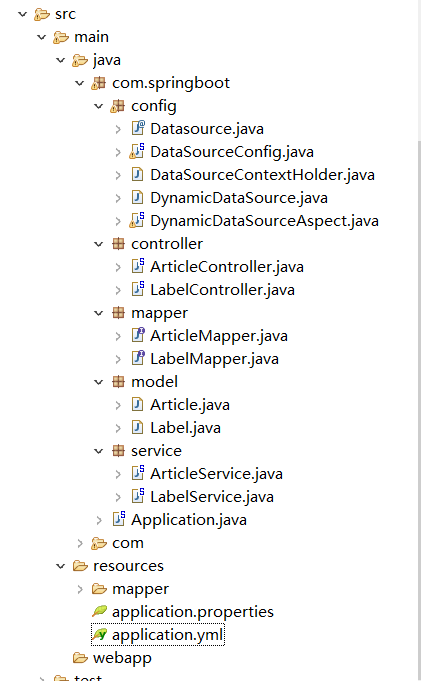The height and width of the screenshot is (681, 421).
Task: Click the DataSourceConfig.java file icon
Action: (137, 151)
